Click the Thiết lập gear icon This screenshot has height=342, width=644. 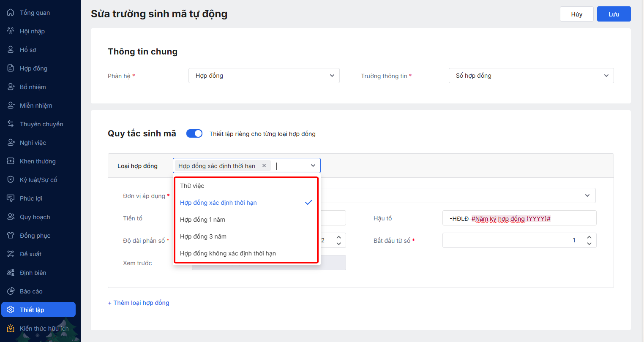tap(11, 310)
